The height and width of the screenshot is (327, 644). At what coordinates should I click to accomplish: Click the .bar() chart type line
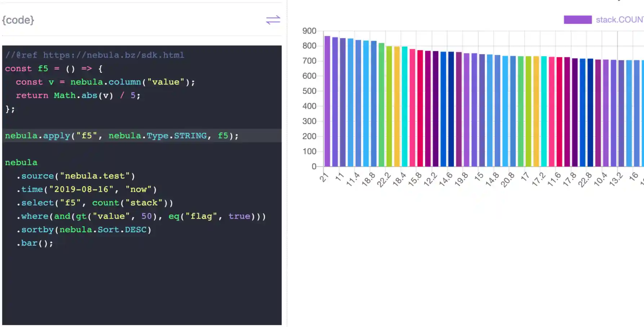35,243
